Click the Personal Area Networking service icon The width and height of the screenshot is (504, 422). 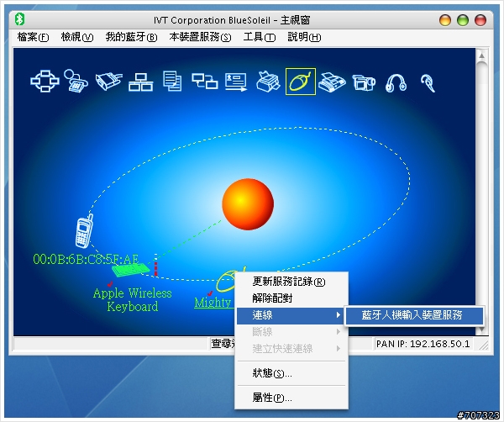(x=45, y=81)
